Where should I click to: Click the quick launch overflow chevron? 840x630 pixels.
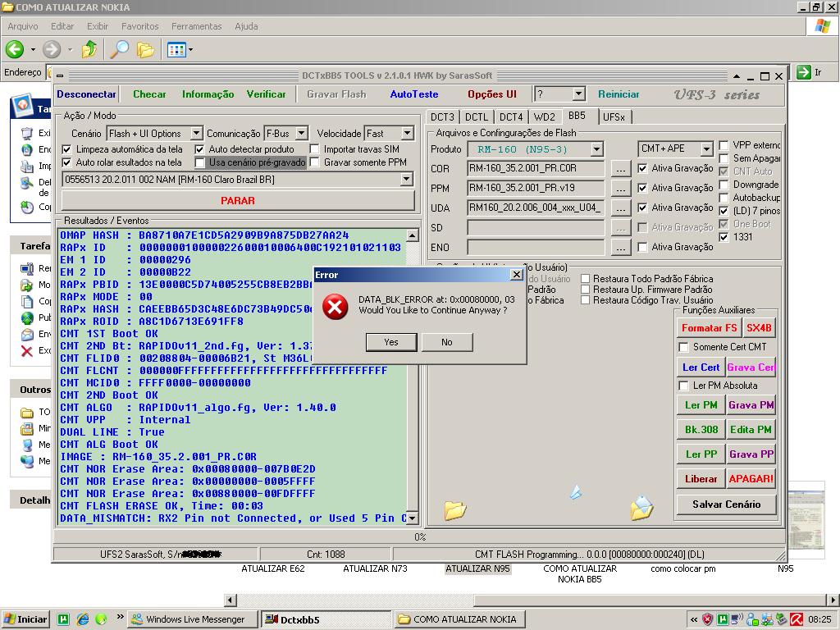point(120,617)
